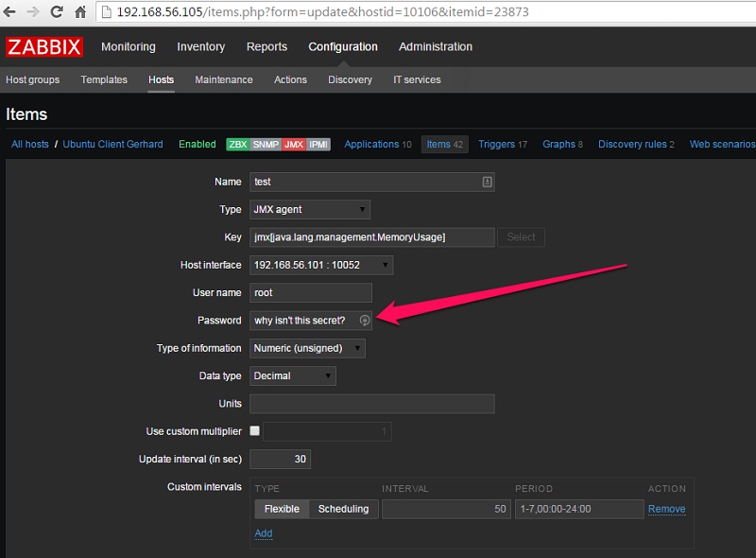Image resolution: width=756 pixels, height=558 pixels.
Task: Open the Type of information dropdown
Action: (307, 348)
